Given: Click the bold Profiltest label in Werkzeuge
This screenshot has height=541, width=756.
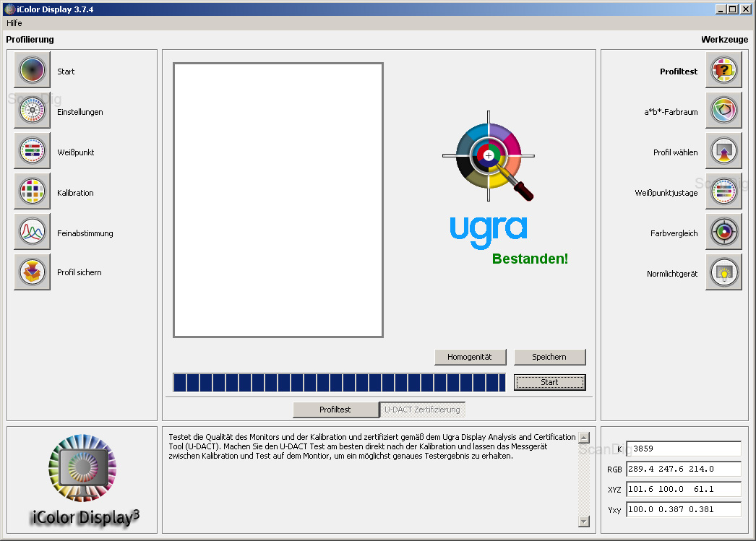Looking at the screenshot, I should coord(679,72).
